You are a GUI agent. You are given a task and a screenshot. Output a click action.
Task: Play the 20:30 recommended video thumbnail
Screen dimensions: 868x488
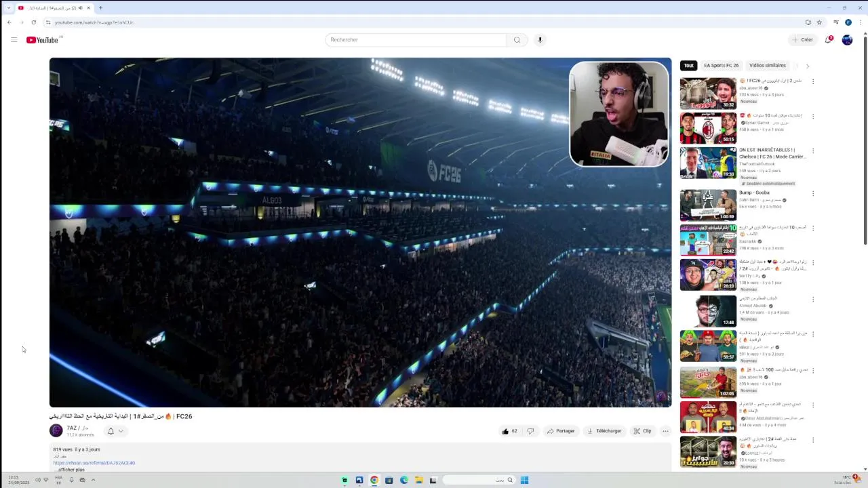708,451
